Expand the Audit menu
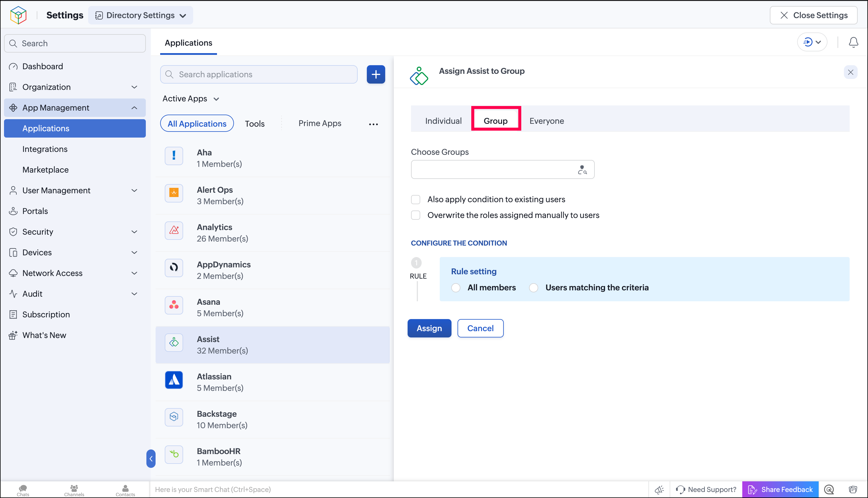The height and width of the screenshot is (498, 868). coord(134,294)
